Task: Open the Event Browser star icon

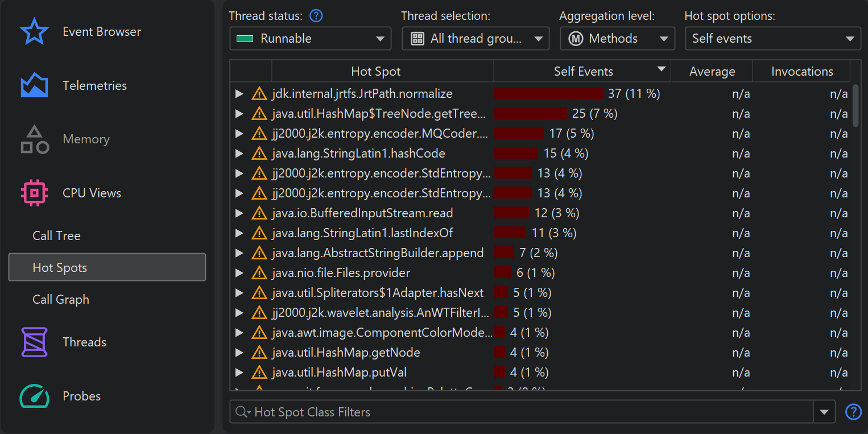Action: tap(34, 32)
